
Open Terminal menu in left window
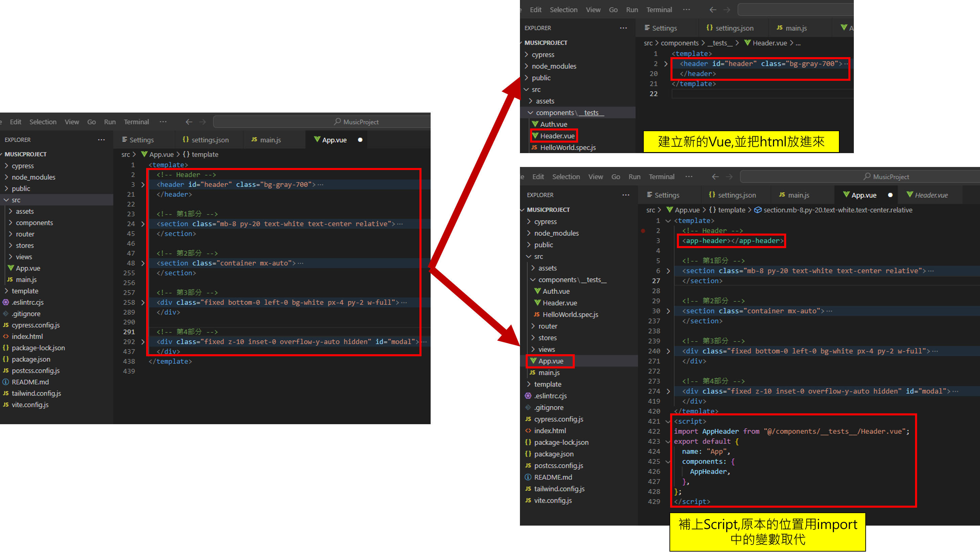[136, 122]
